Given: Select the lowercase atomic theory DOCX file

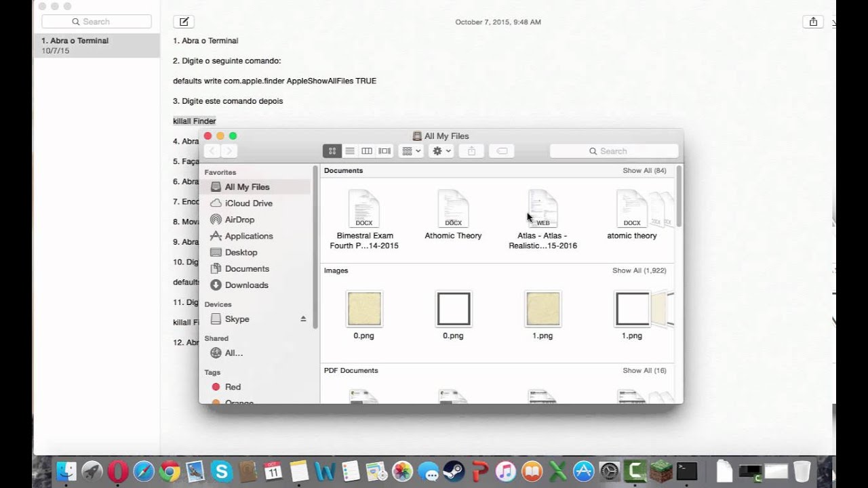Looking at the screenshot, I should (632, 216).
